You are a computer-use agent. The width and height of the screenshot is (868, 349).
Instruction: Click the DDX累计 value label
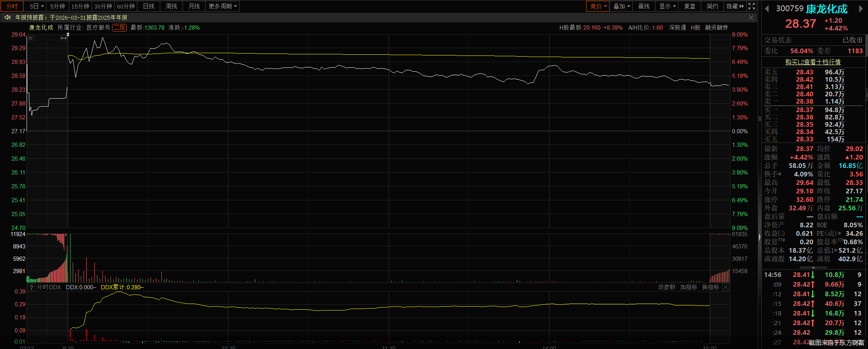(122, 287)
